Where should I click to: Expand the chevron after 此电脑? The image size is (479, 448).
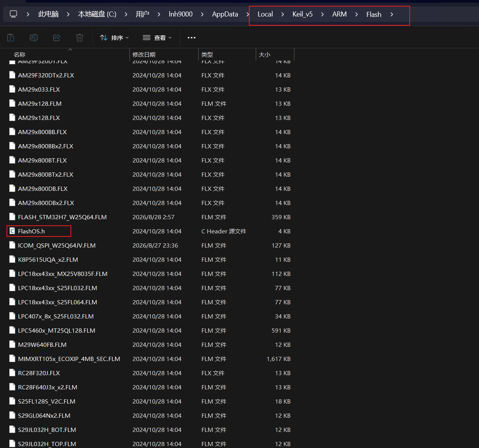pyautogui.click(x=68, y=14)
